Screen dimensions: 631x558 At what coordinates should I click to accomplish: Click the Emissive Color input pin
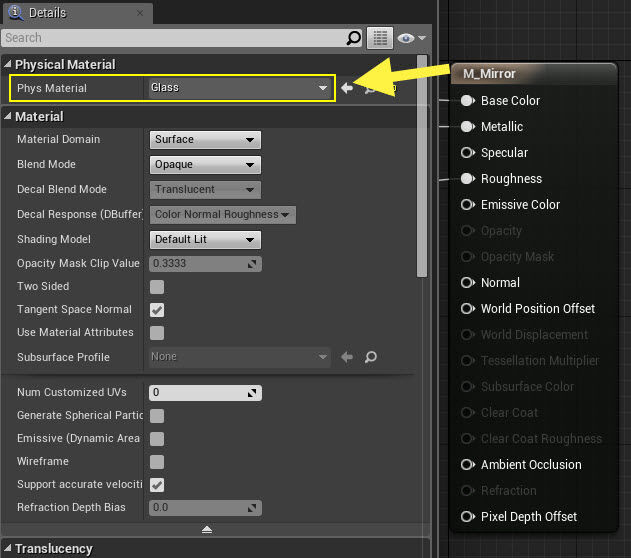pyautogui.click(x=467, y=205)
